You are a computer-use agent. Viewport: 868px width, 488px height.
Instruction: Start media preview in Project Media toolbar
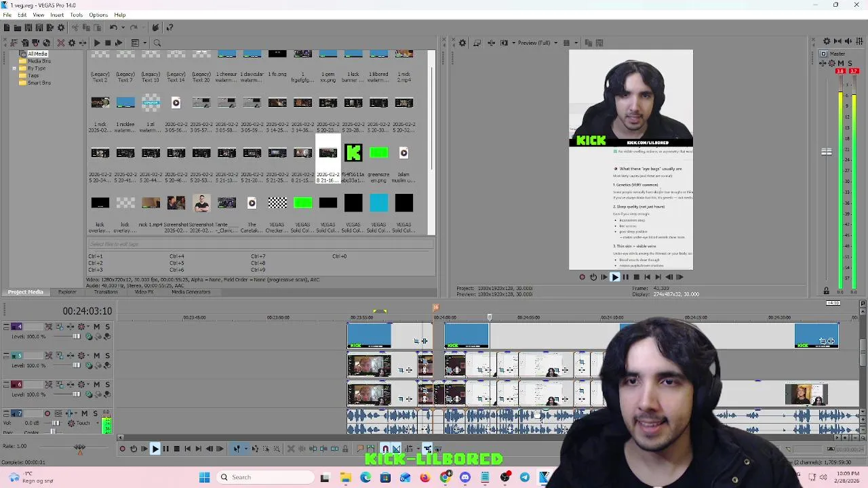[97, 43]
